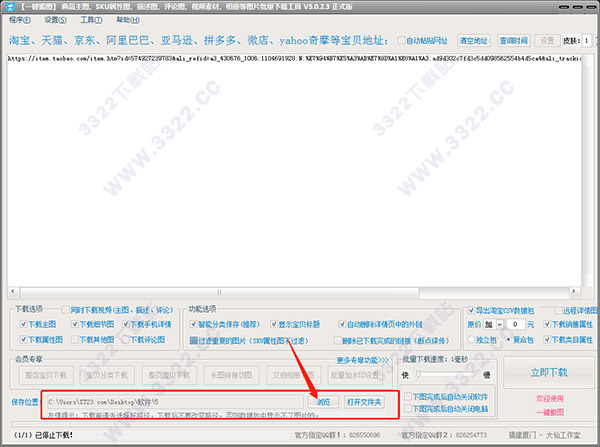Click the download speed slider handle
The width and height of the screenshot is (600, 447).
[419, 374]
